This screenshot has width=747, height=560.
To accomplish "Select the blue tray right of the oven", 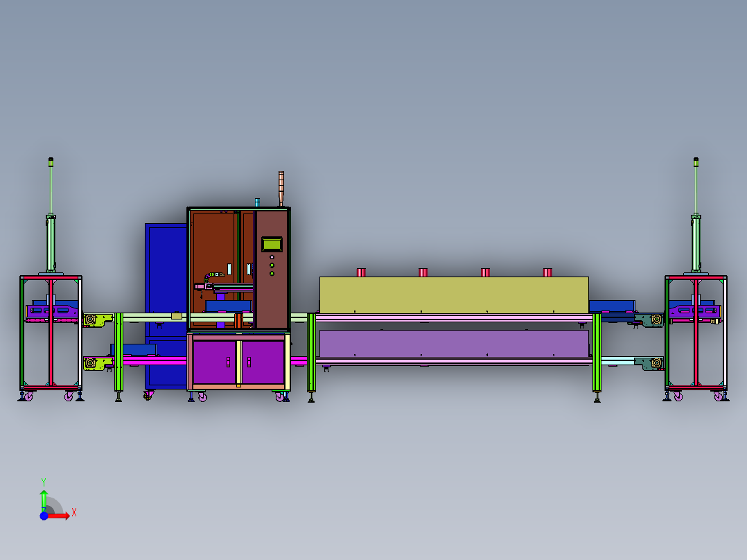I will click(612, 306).
